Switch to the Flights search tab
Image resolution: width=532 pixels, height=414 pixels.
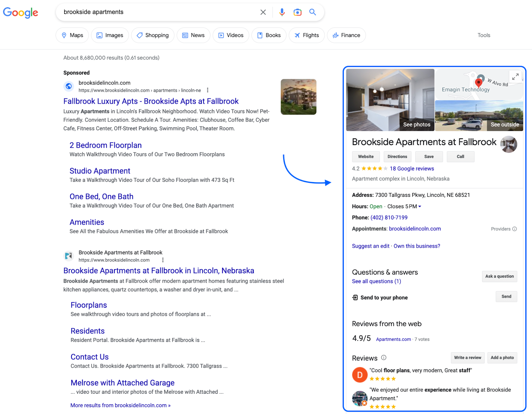307,35
